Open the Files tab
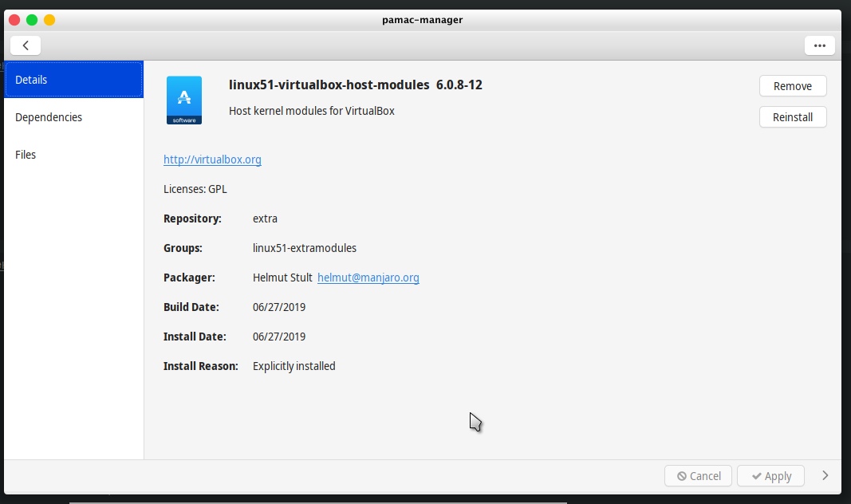 click(x=74, y=155)
